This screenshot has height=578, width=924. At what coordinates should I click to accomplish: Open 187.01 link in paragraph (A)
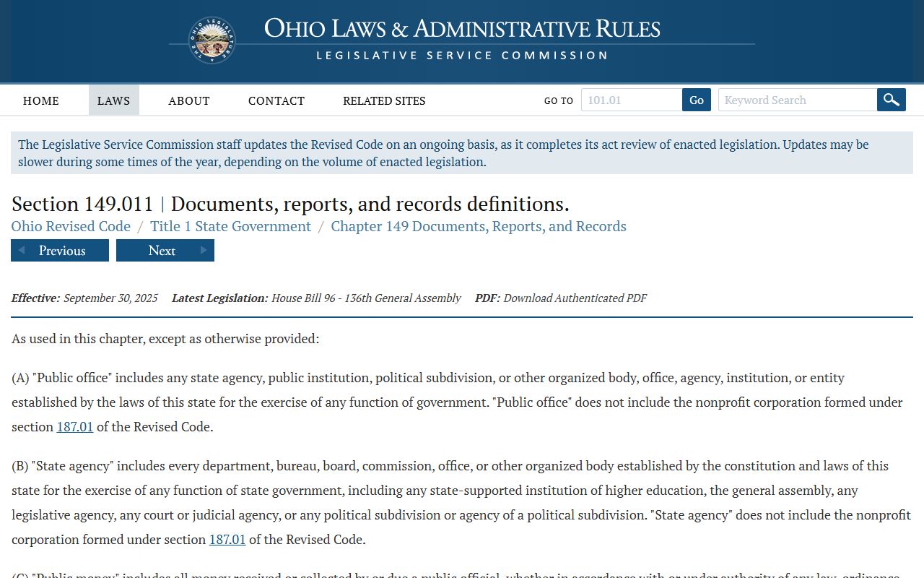(75, 426)
